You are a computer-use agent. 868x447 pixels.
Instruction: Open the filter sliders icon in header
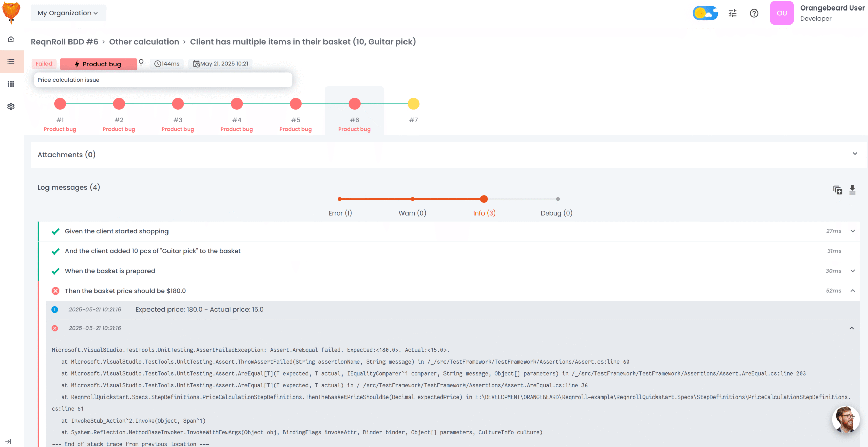[733, 13]
